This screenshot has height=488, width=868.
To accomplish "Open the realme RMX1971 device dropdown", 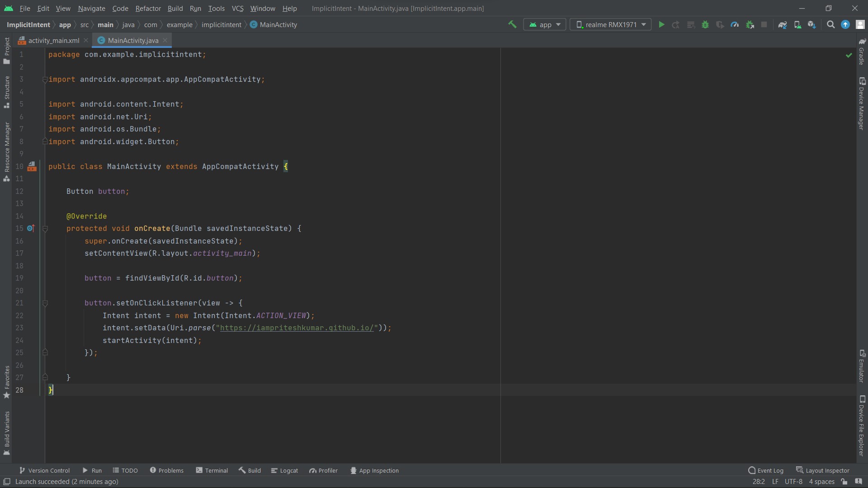I will [x=610, y=24].
